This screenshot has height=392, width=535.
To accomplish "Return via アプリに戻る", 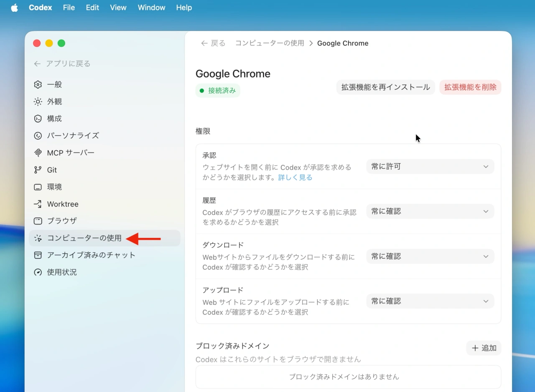I will [x=62, y=64].
